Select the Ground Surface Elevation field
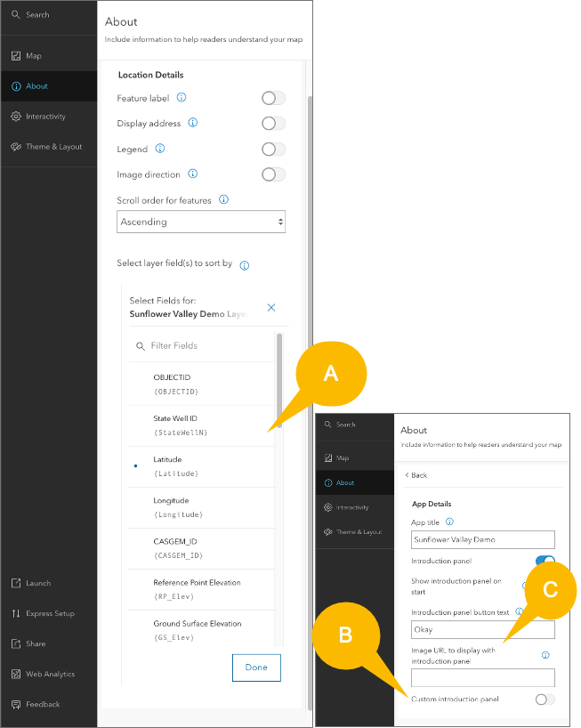Screen dimensions: 581x728 tap(201, 629)
